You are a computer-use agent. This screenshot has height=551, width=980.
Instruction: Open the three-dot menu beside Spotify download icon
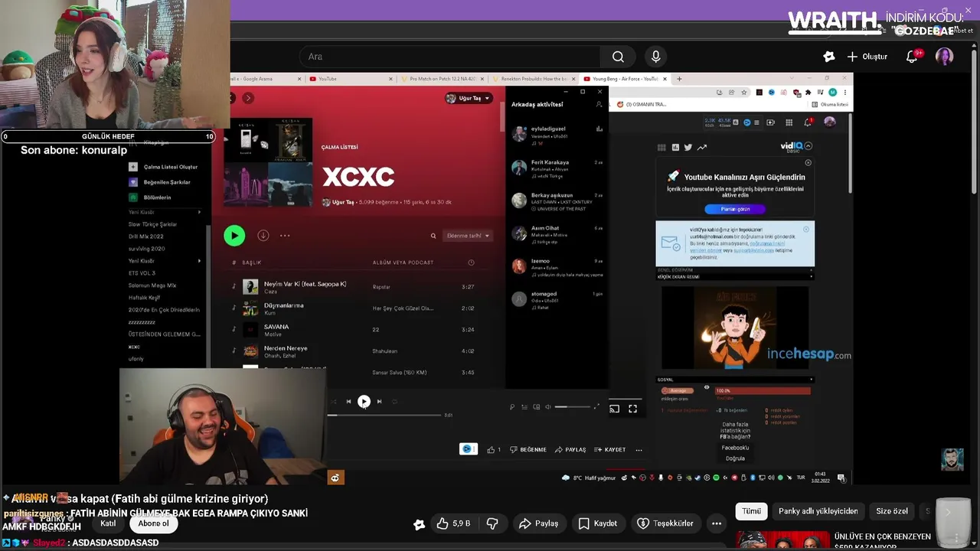coord(285,236)
